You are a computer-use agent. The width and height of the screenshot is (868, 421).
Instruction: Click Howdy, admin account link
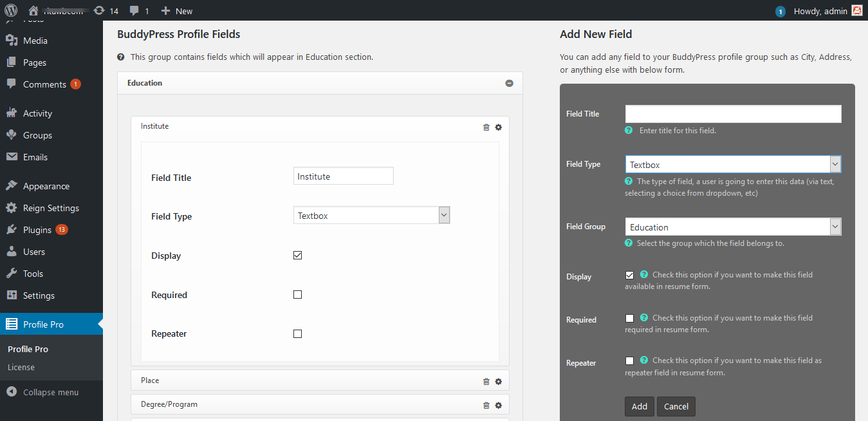(x=820, y=11)
